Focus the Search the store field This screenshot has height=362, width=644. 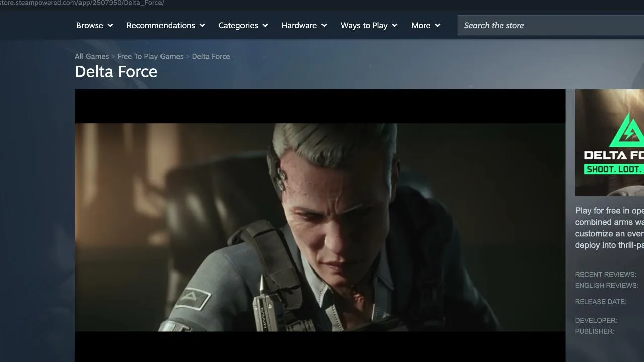pyautogui.click(x=551, y=25)
